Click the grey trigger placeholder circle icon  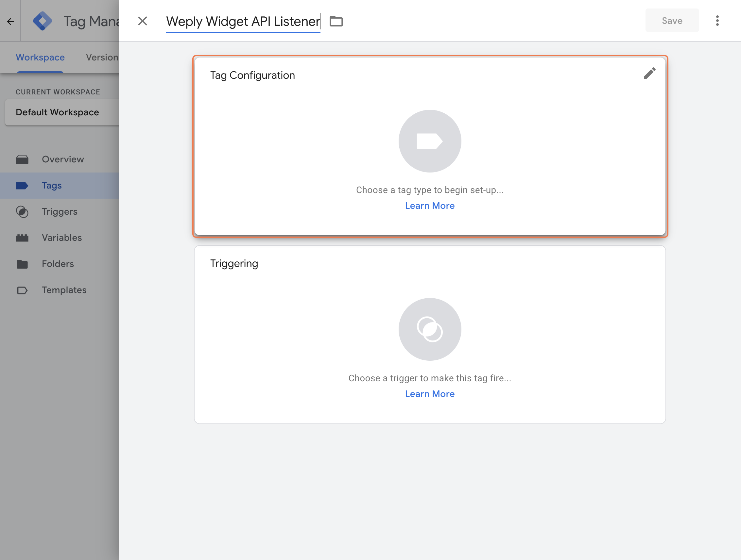[x=429, y=329]
